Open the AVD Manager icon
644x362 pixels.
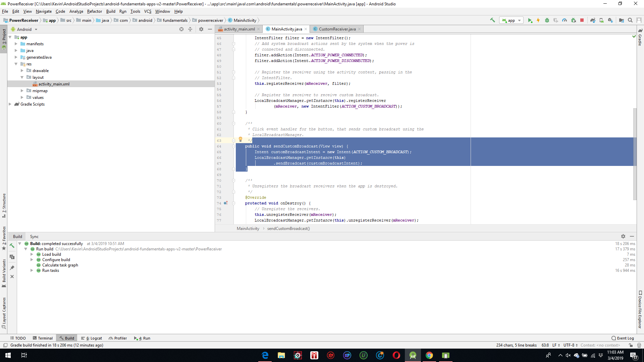tap(601, 20)
